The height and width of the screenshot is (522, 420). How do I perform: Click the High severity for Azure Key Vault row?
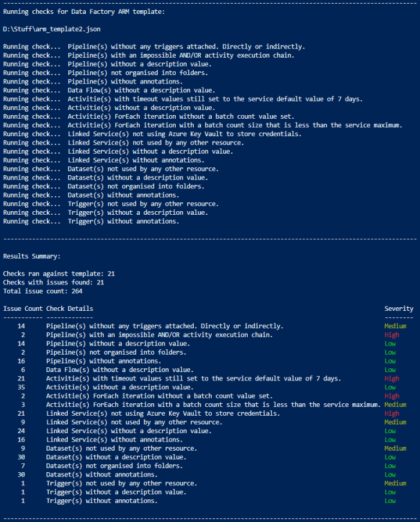point(392,413)
